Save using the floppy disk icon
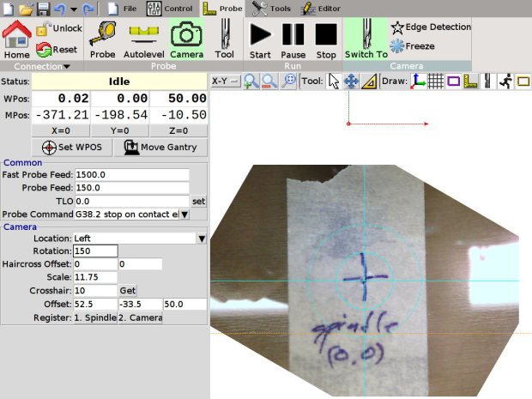532x399 pixels. [x=43, y=9]
